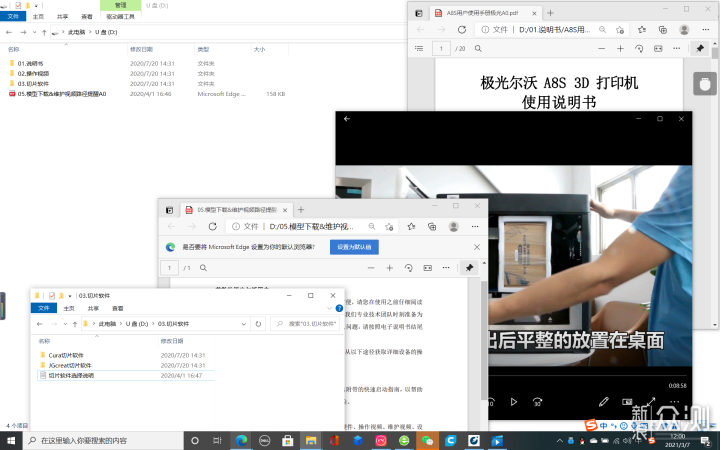Select the 切片软件选择说明 text file
Image resolution: width=720 pixels, height=450 pixels.
point(71,376)
